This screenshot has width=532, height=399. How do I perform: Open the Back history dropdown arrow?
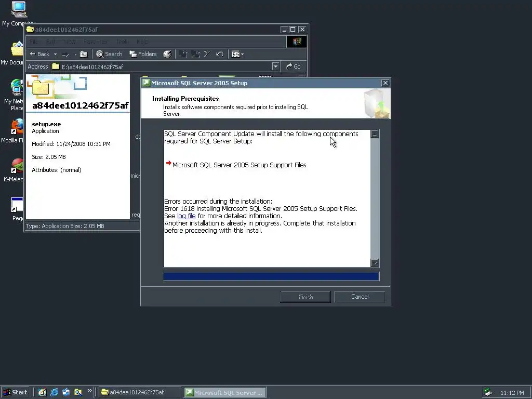point(55,54)
